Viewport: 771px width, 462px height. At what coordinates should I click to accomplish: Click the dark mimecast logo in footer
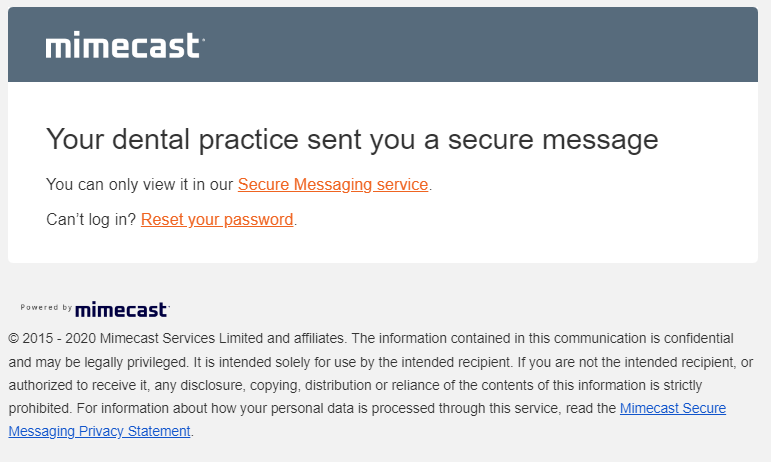click(122, 309)
